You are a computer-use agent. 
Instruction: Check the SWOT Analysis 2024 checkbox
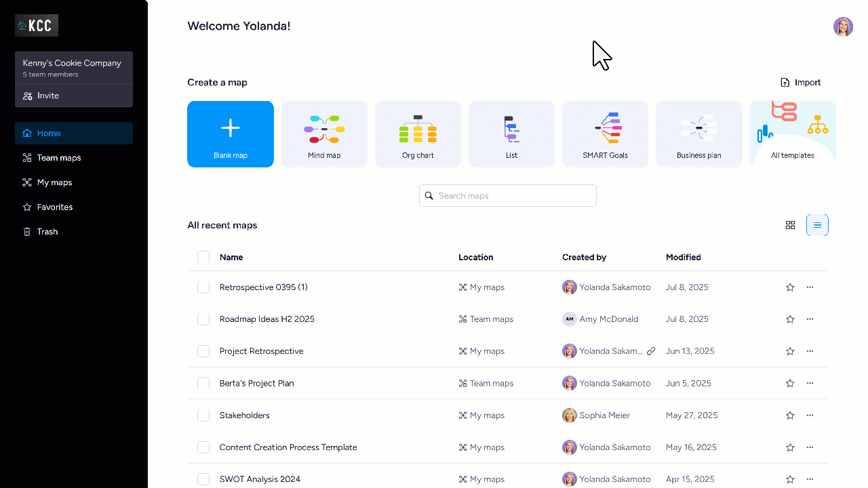click(203, 479)
